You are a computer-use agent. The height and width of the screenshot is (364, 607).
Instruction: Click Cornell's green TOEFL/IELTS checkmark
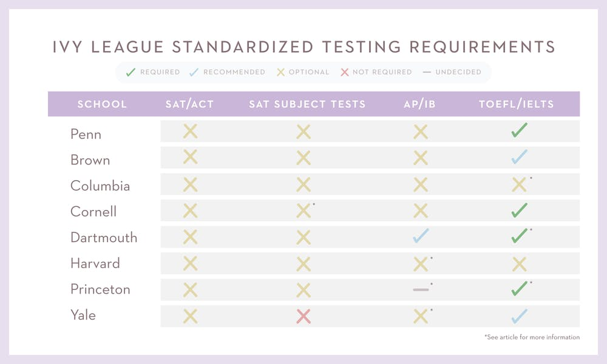point(519,211)
